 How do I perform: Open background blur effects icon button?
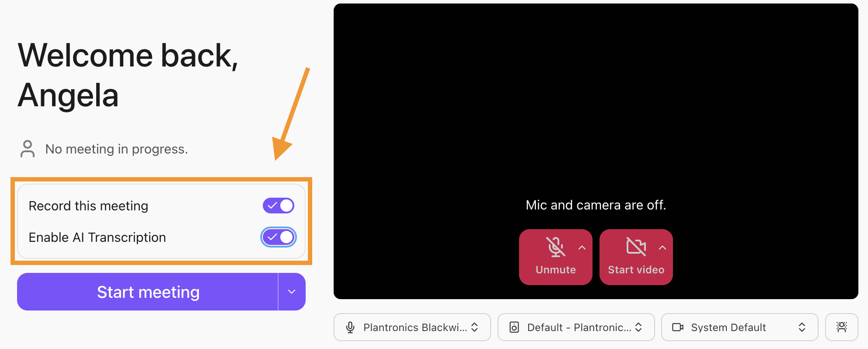point(841,327)
